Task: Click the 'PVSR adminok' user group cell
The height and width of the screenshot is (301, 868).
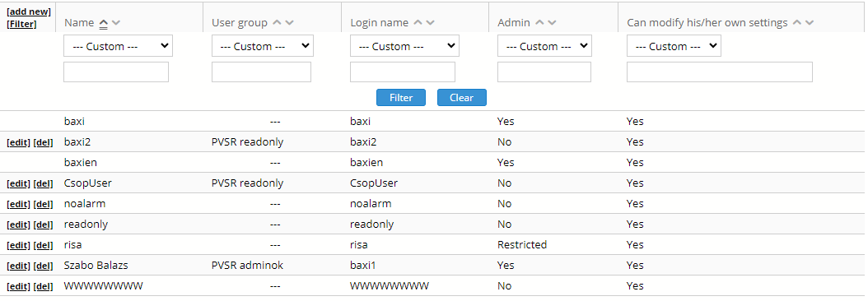Action: [247, 266]
